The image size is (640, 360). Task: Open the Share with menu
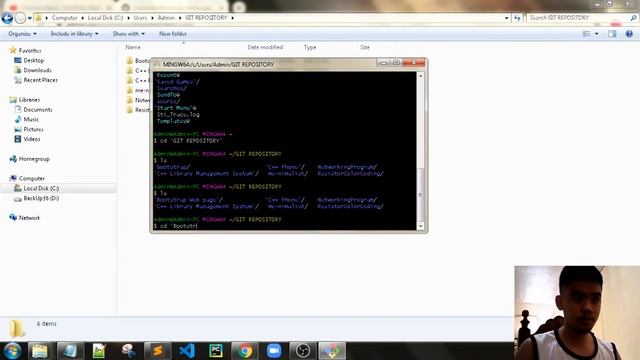point(129,34)
